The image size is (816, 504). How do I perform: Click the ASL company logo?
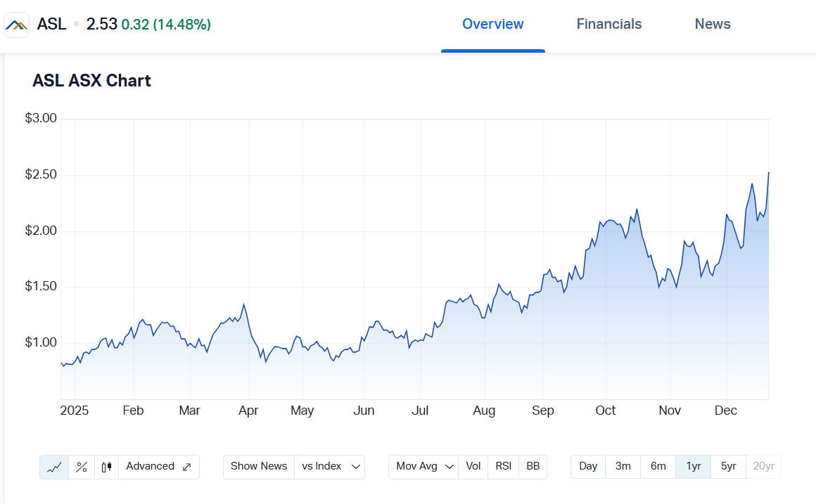17,25
